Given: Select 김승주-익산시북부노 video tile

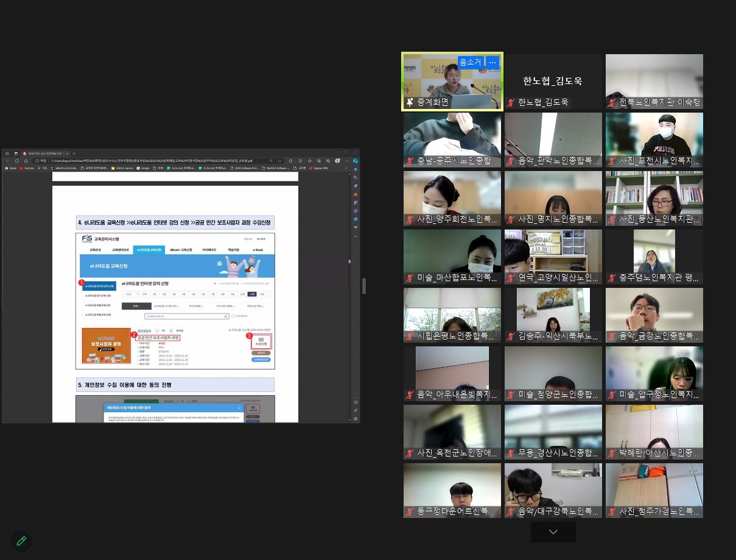Looking at the screenshot, I should click(553, 315).
